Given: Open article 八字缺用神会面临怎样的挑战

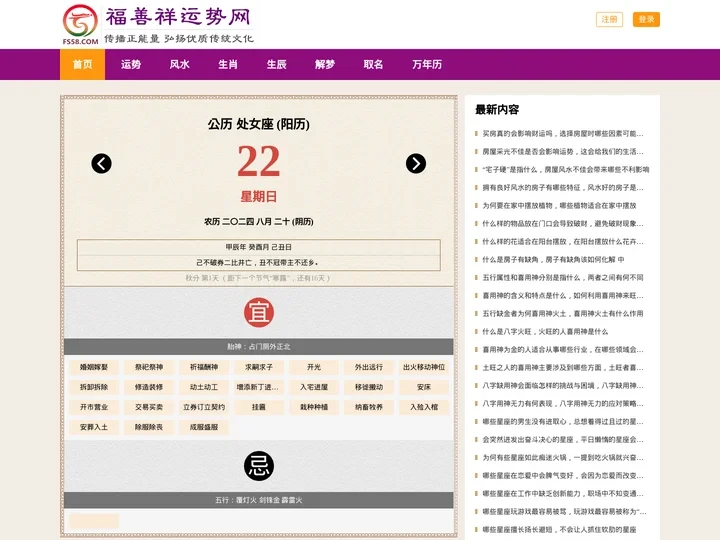Looking at the screenshot, I should pyautogui.click(x=563, y=386).
